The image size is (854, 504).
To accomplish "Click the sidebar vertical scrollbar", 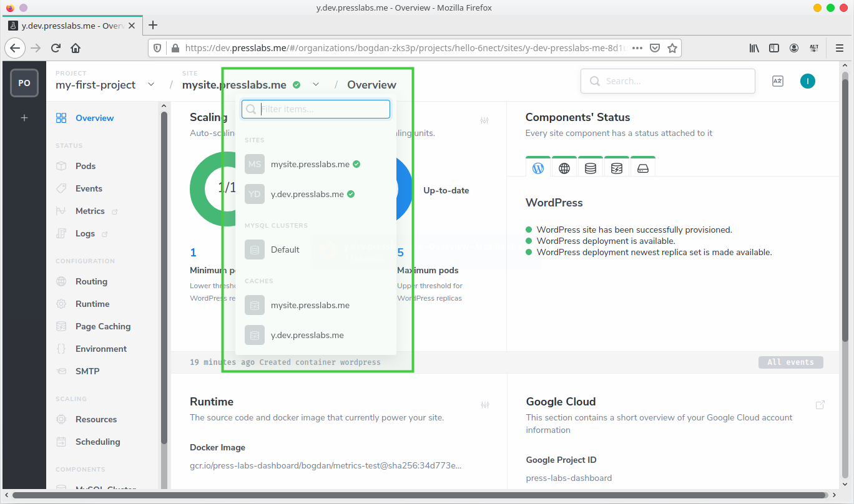I will (x=164, y=278).
